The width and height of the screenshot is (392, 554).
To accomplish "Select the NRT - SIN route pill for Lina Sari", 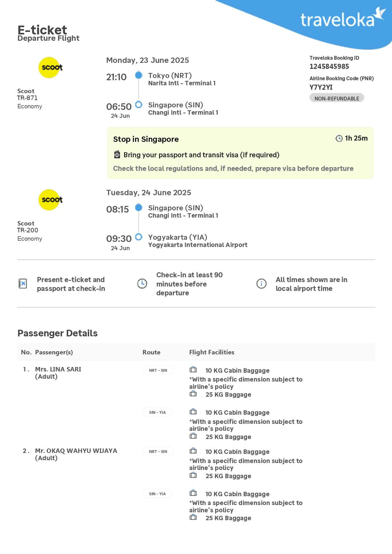I will click(158, 370).
